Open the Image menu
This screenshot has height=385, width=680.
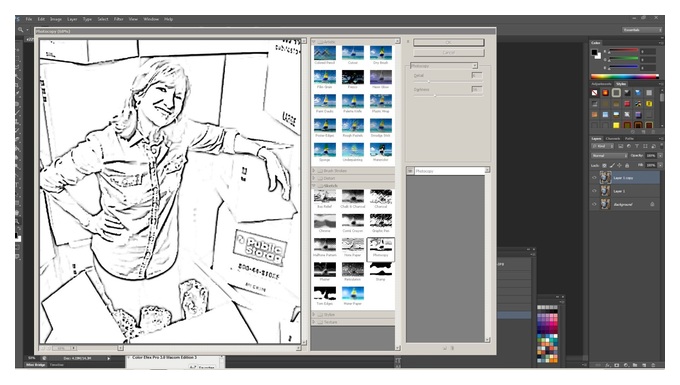coord(56,19)
